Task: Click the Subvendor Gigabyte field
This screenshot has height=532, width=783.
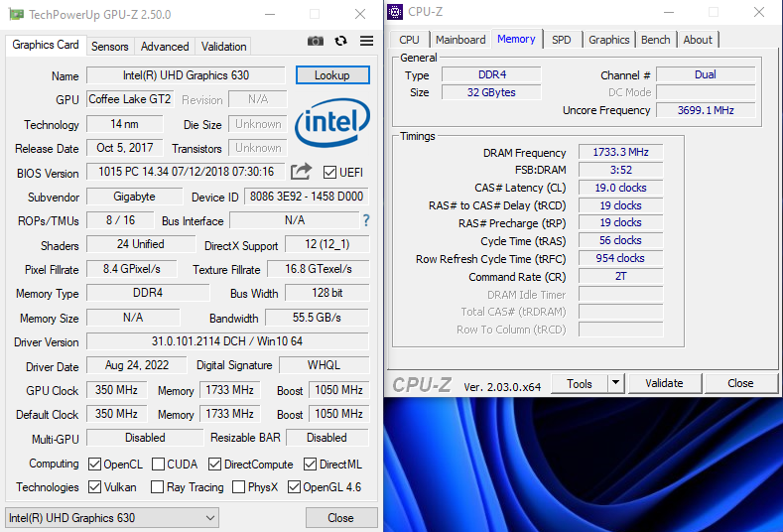Action: click(134, 197)
